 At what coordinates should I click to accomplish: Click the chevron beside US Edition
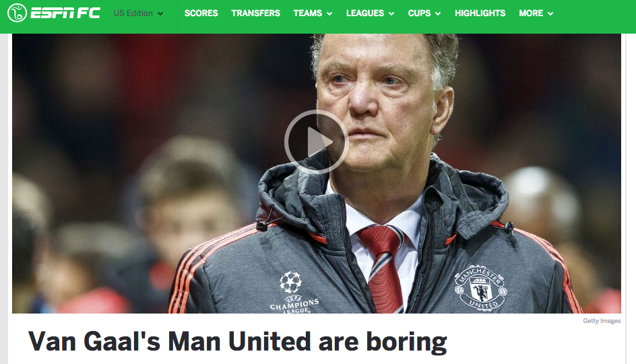click(160, 13)
